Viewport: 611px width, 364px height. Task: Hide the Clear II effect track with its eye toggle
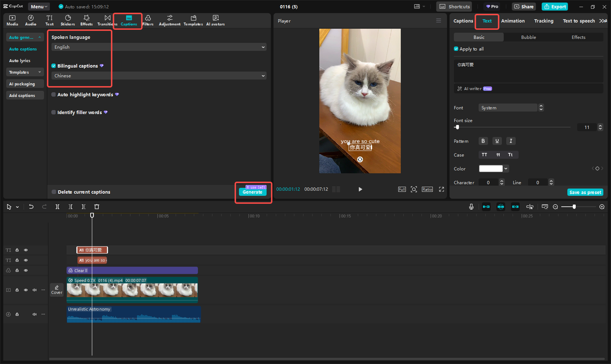(x=25, y=270)
